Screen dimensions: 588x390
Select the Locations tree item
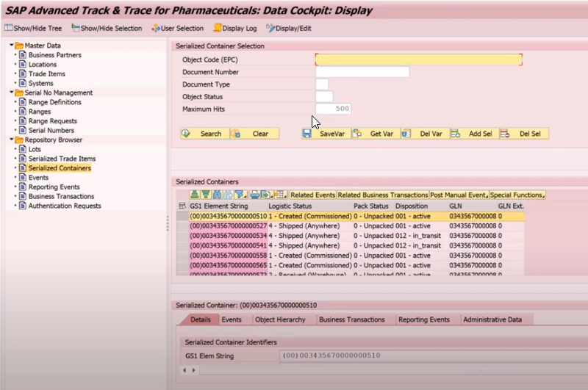tap(43, 65)
